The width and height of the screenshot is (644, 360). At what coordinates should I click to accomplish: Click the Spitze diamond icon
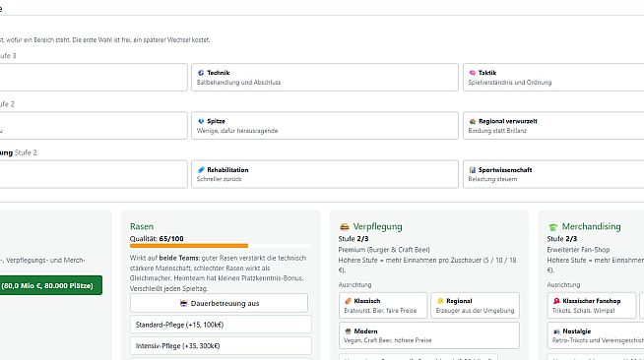point(201,121)
